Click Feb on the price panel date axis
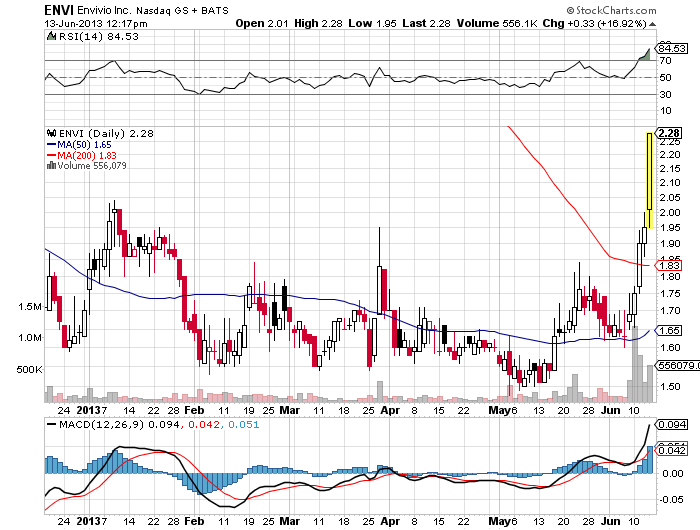Viewport: 700px width, 530px height. (194, 410)
